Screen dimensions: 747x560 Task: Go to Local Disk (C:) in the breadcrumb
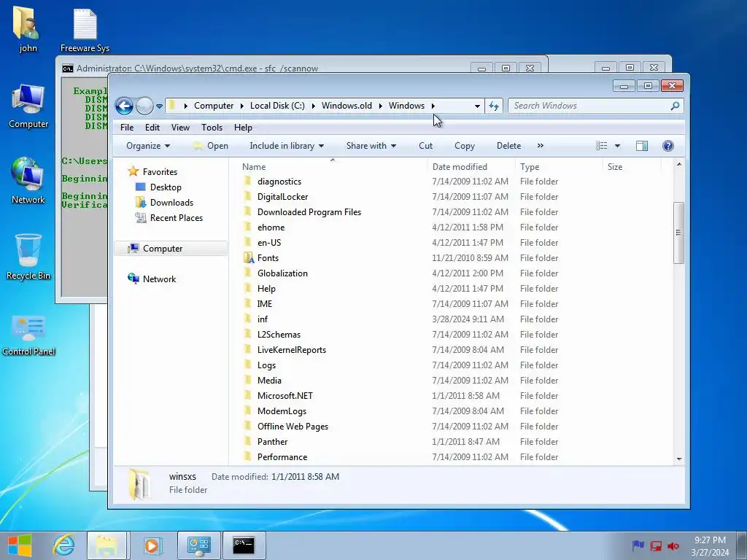coord(277,106)
